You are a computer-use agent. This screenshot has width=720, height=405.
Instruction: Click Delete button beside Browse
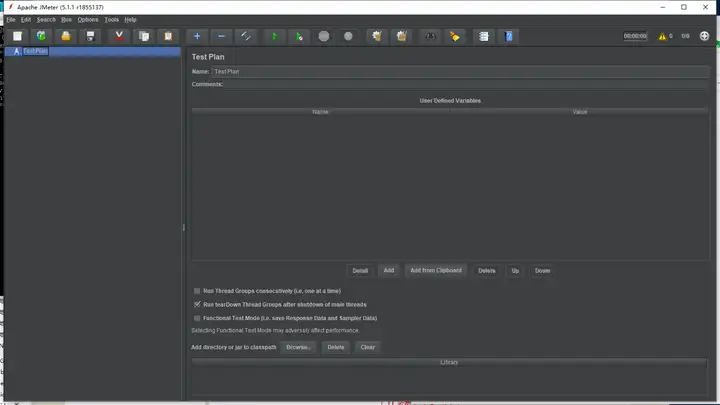(x=336, y=347)
